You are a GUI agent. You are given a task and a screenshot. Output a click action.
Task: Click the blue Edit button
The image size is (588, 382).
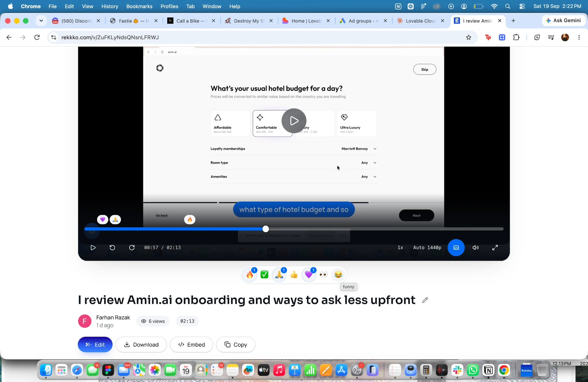(95, 345)
